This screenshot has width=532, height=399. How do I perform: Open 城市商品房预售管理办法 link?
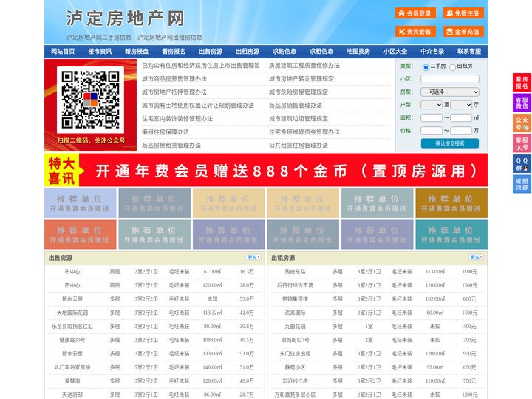[x=174, y=79]
